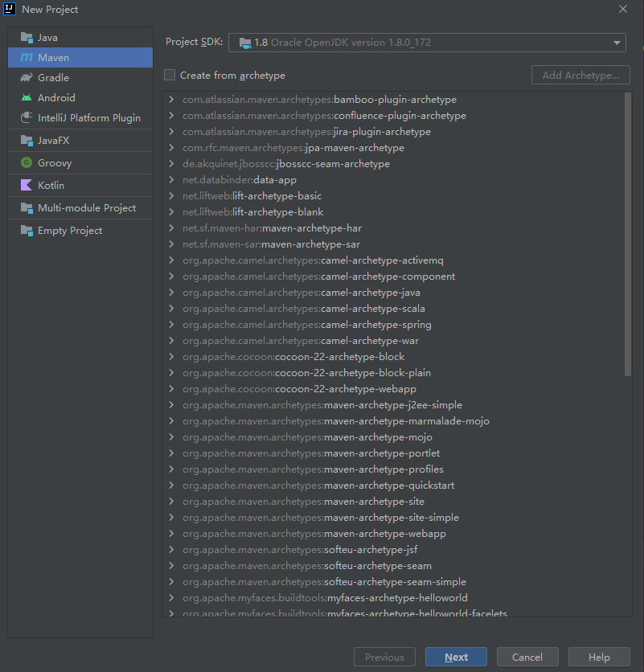Select maven-archetype-har row
644x672 pixels.
coord(393,228)
